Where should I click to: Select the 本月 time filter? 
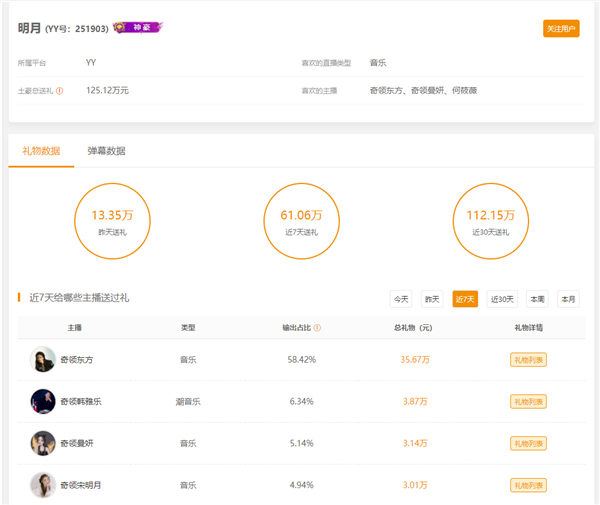[x=568, y=299]
